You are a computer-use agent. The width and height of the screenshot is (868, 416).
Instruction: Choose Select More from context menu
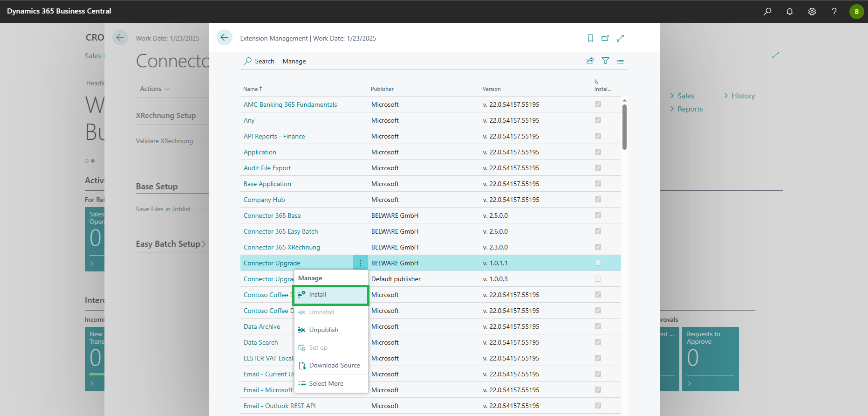[x=331, y=384]
